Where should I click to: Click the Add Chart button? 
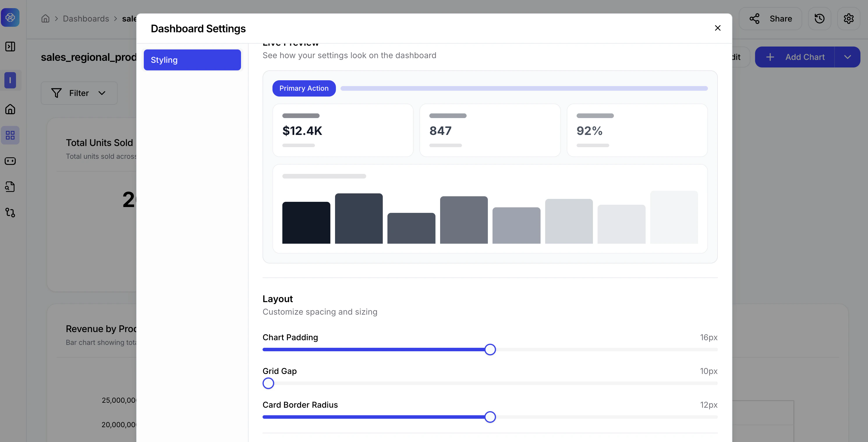pos(795,57)
